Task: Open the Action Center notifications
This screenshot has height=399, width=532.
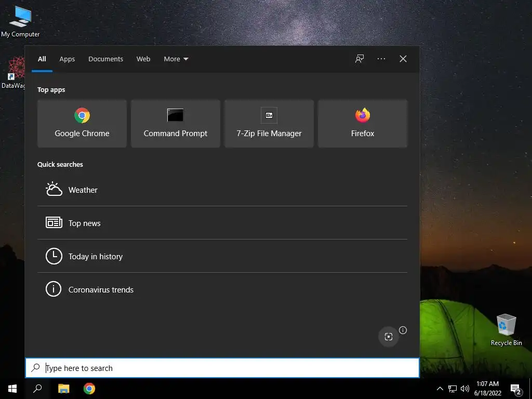Action: (515, 389)
